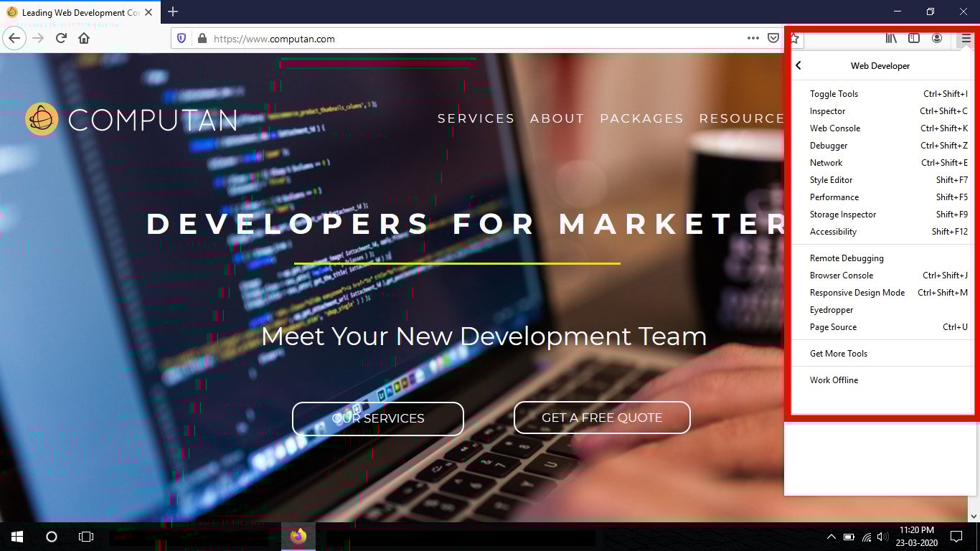Screen dimensions: 980x551
Task: Open the Firefox hamburger menu
Action: [x=966, y=39]
